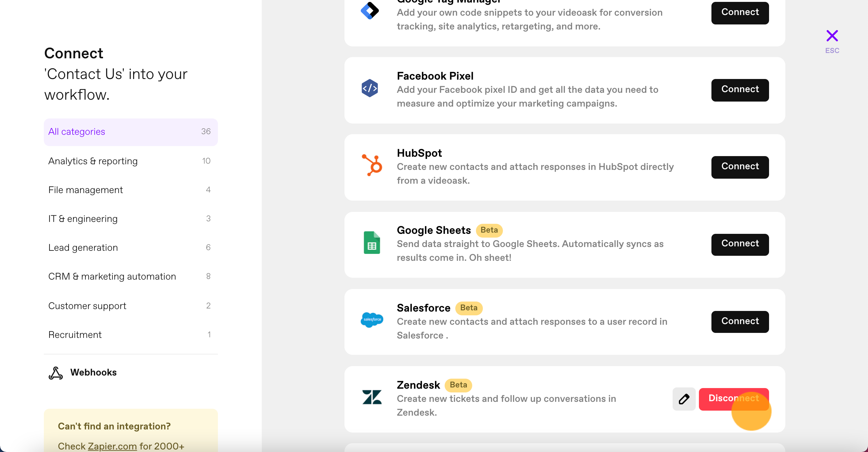868x452 pixels.
Task: Click the Zendesk edit pencil icon
Action: 684,399
